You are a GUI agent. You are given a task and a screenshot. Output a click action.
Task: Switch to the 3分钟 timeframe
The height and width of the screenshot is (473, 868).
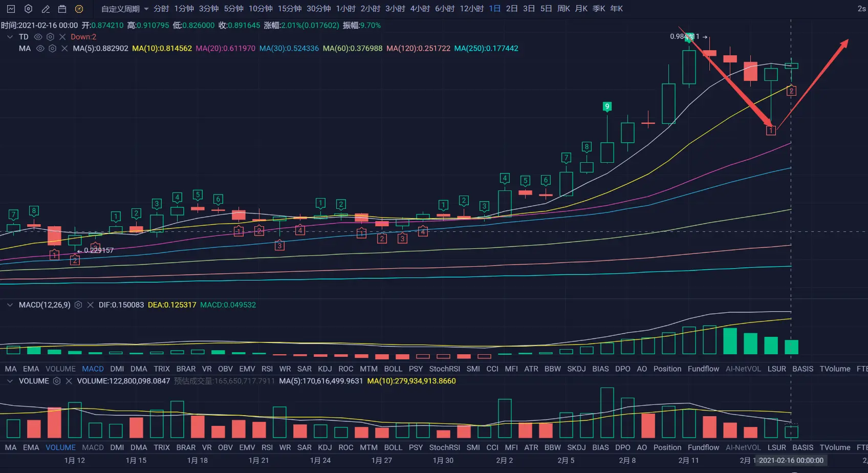point(209,9)
